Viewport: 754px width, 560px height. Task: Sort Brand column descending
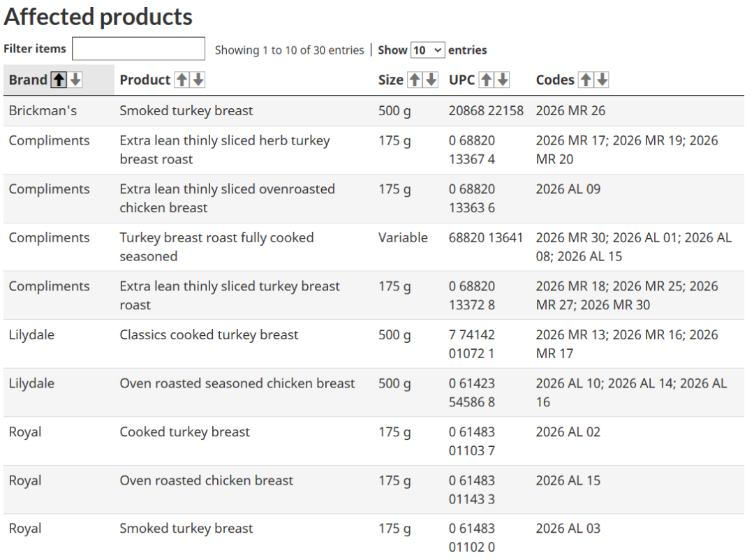(x=74, y=80)
